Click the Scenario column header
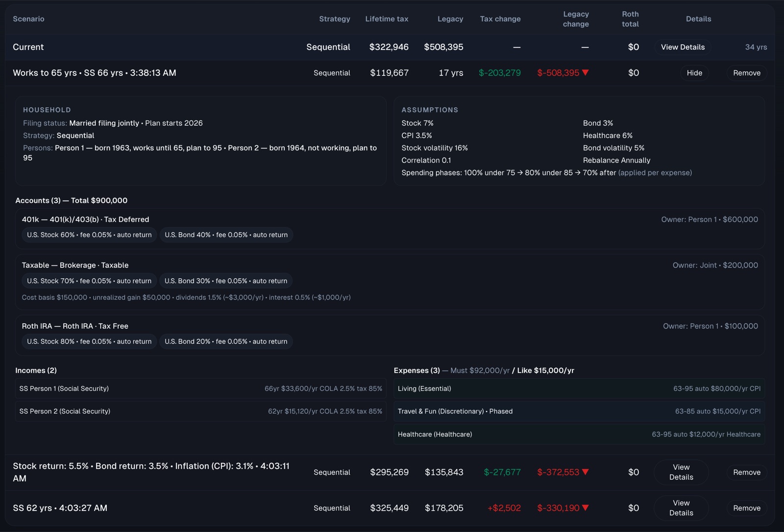784x532 pixels. (28, 19)
